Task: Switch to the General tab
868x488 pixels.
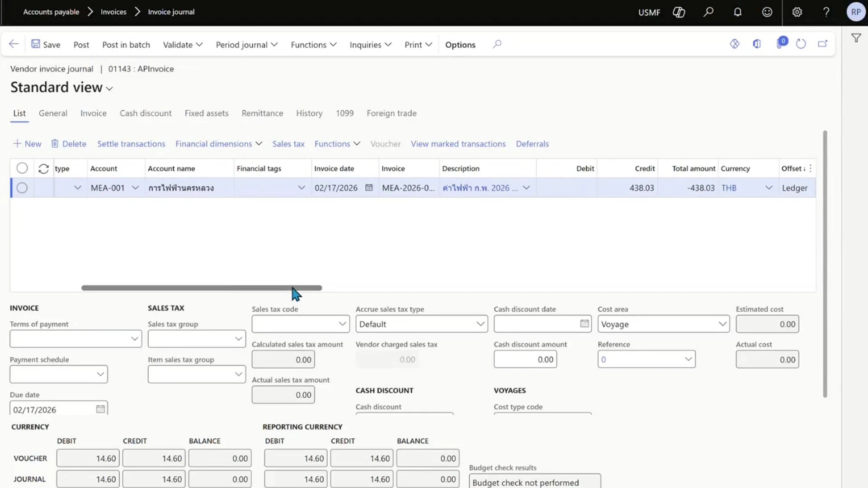Action: pos(53,113)
